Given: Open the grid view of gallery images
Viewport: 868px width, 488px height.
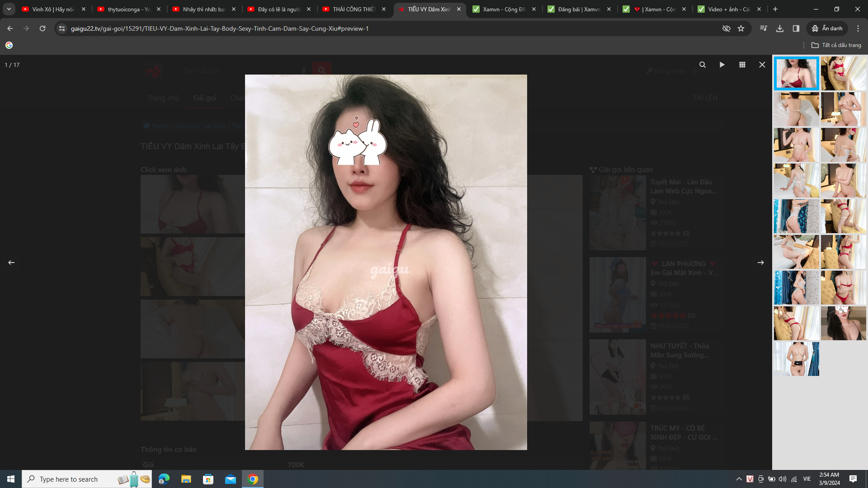Looking at the screenshot, I should pos(742,65).
